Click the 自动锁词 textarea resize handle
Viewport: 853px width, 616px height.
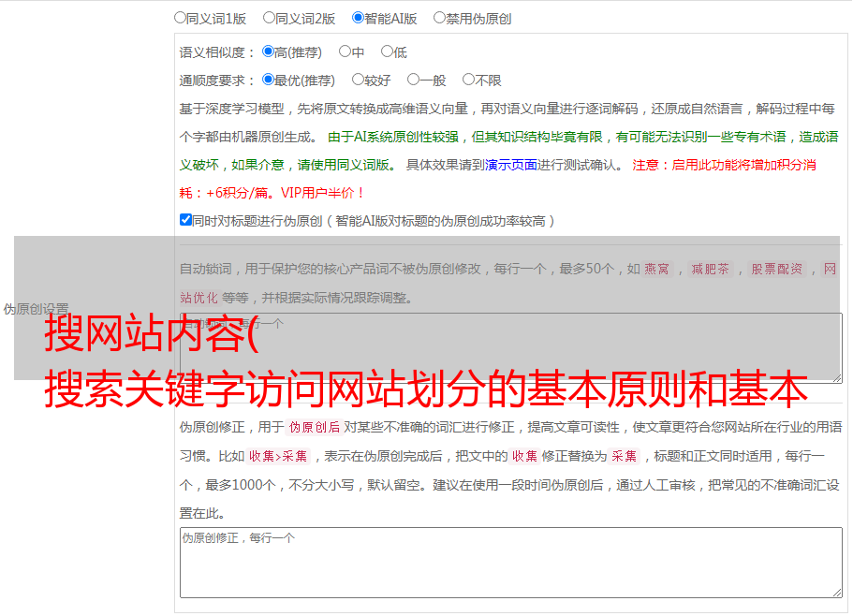(x=837, y=377)
